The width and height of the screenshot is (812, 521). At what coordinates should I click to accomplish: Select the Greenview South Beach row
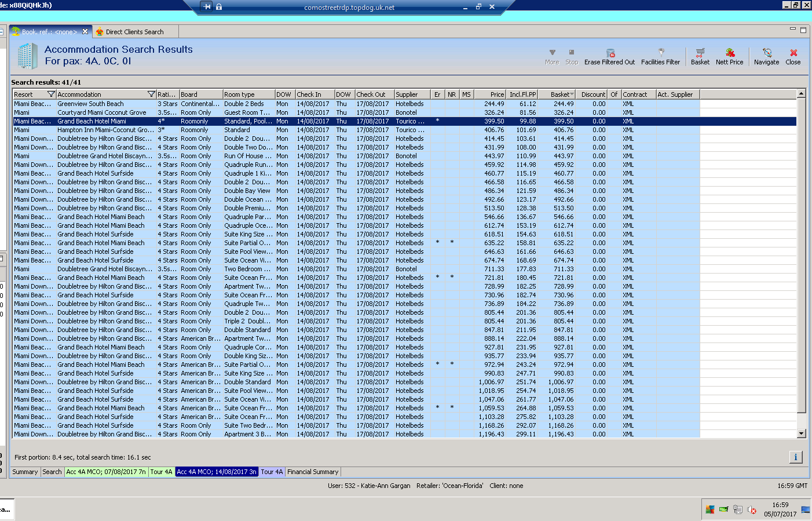pyautogui.click(x=405, y=104)
